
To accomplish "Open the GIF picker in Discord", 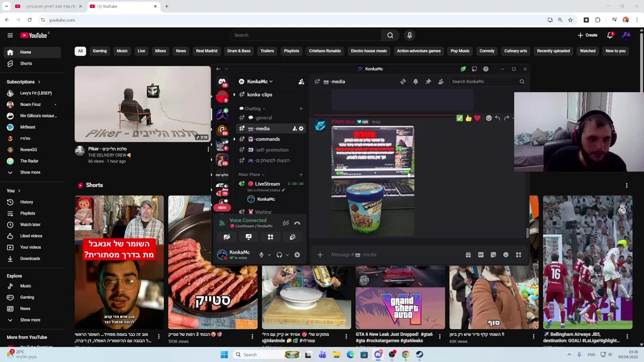I will [480, 255].
